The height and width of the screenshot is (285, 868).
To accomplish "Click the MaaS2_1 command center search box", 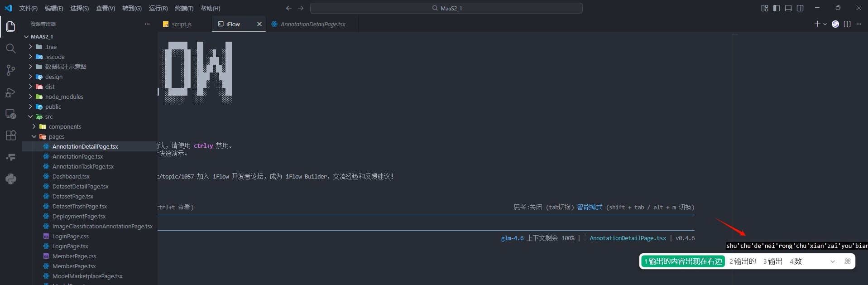I will click(446, 8).
